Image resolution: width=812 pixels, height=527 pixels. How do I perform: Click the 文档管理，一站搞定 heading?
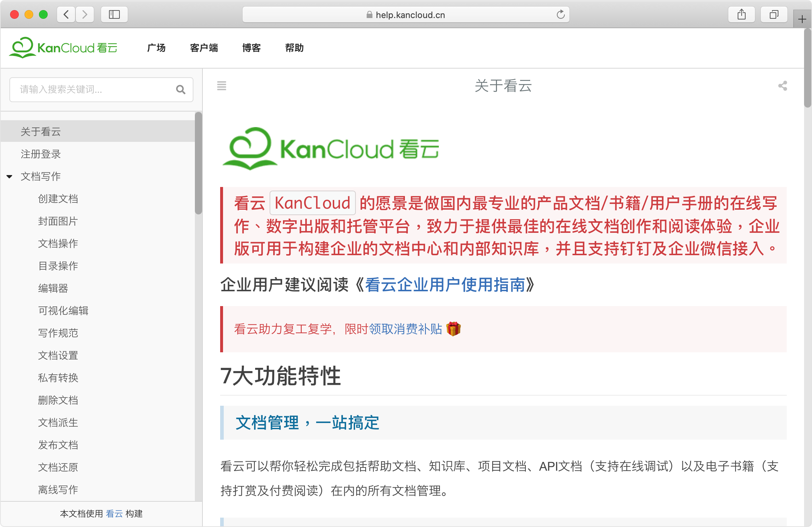pos(307,423)
